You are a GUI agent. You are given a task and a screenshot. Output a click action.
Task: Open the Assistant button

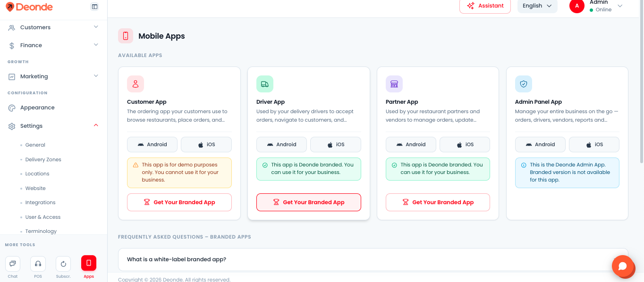pos(485,6)
